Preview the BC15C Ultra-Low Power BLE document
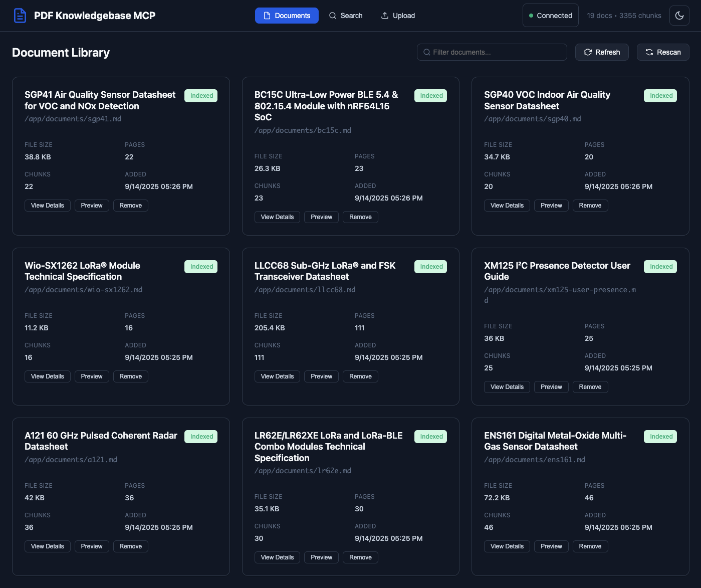701x588 pixels. tap(321, 217)
